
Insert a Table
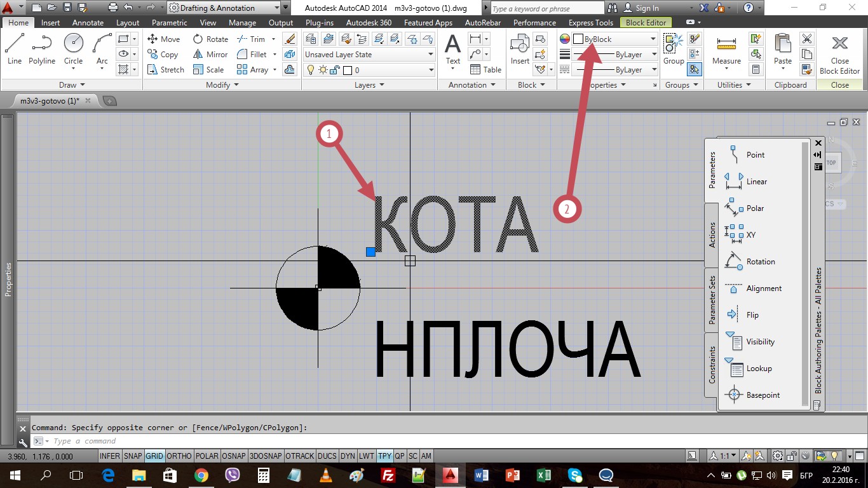pyautogui.click(x=485, y=70)
